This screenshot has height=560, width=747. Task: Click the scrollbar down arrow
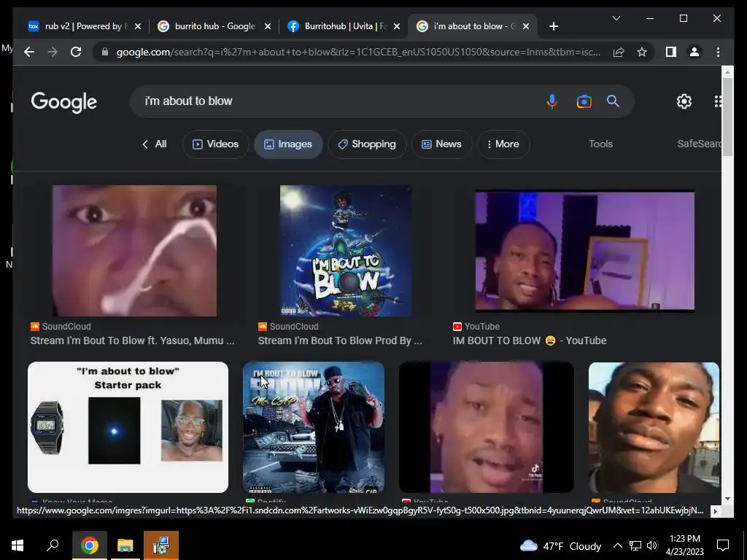(727, 499)
